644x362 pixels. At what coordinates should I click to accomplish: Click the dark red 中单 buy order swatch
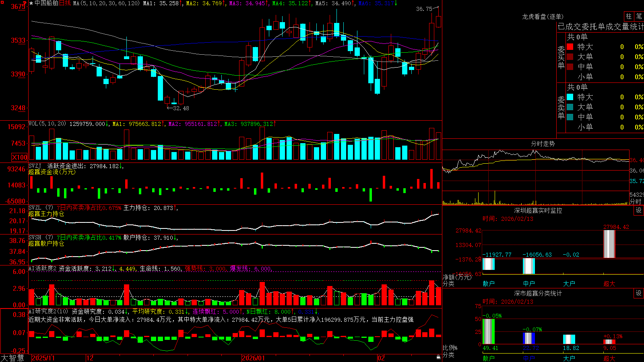point(570,67)
